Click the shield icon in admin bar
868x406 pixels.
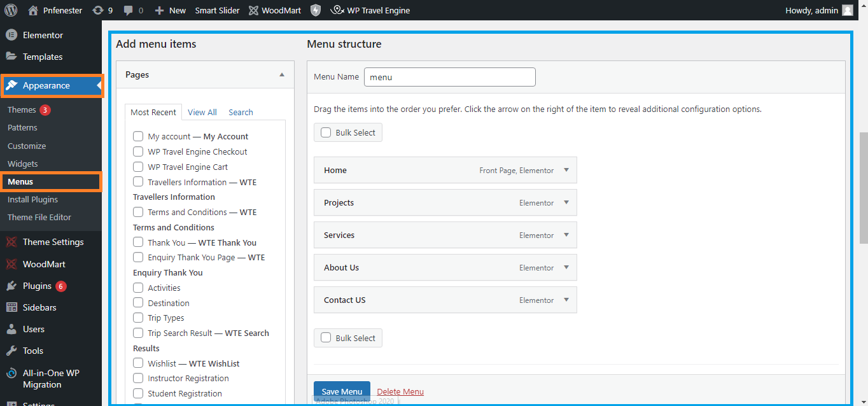coord(316,10)
